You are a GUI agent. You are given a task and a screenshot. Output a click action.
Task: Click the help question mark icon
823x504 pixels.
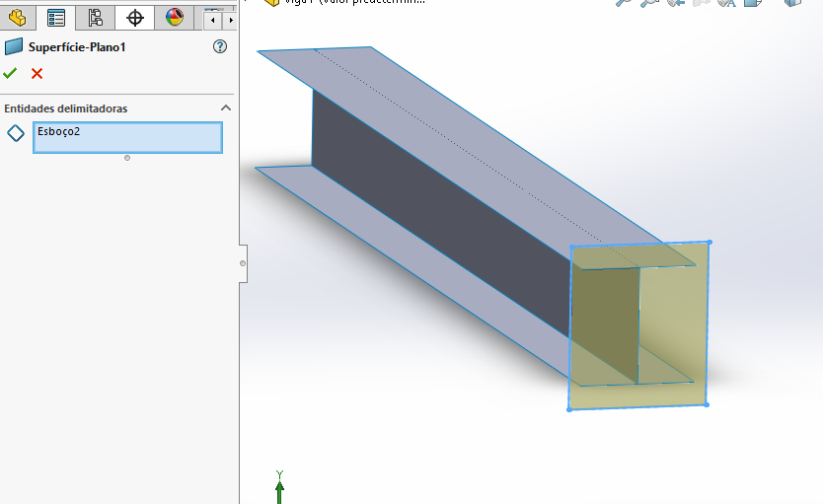point(220,46)
